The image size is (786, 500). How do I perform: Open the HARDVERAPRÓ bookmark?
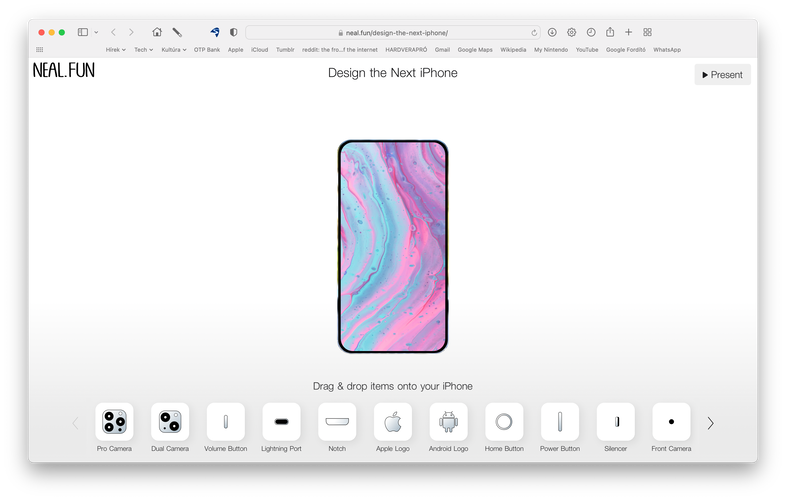click(406, 50)
